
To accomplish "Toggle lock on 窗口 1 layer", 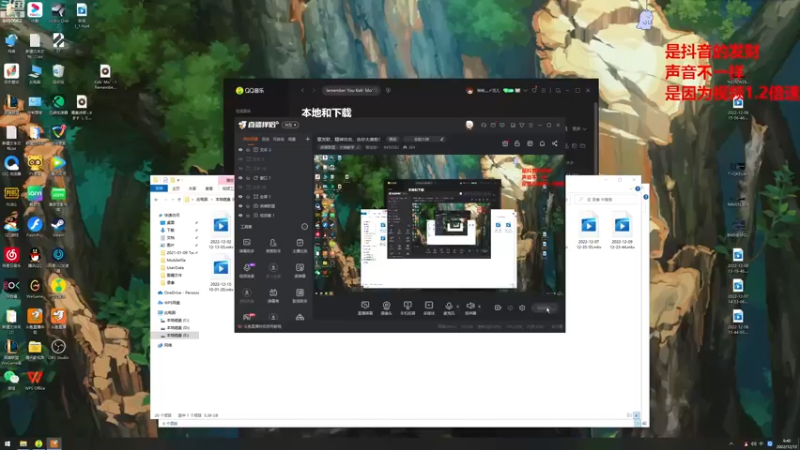I will tap(248, 178).
